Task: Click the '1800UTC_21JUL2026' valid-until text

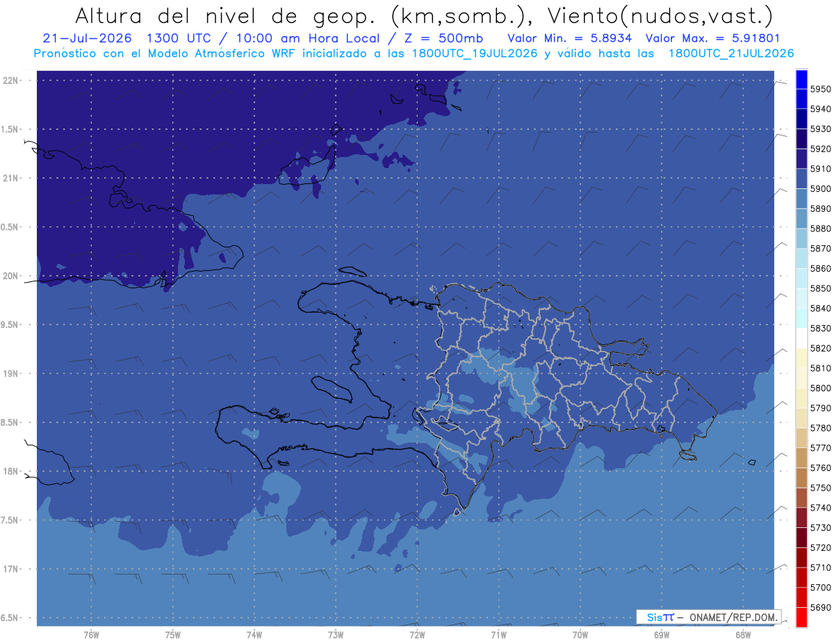Action: (x=731, y=53)
